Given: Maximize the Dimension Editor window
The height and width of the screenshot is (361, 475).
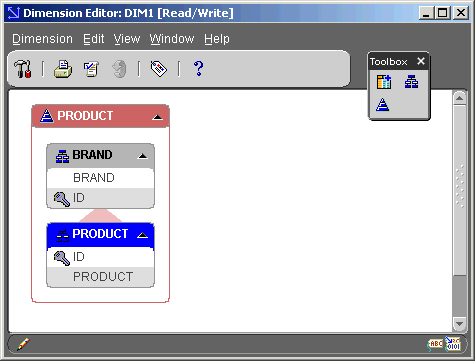Looking at the screenshot, I should click(x=442, y=13).
